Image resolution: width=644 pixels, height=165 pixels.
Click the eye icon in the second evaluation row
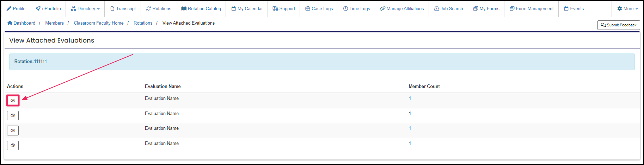click(13, 115)
